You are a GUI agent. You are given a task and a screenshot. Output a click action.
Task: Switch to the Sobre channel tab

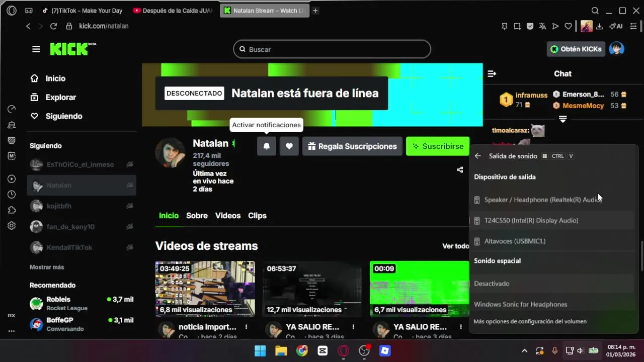[x=197, y=215]
